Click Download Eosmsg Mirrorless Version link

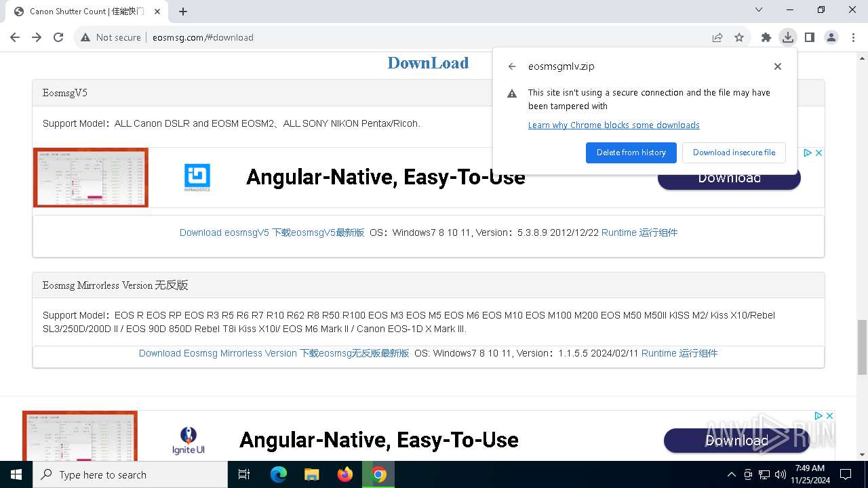[x=274, y=353]
